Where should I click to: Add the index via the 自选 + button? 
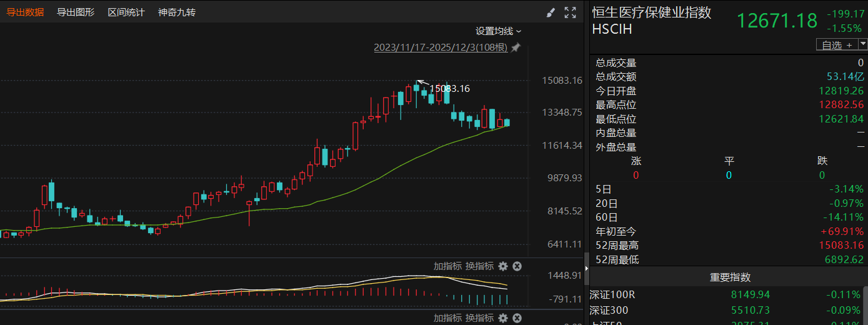tap(837, 44)
